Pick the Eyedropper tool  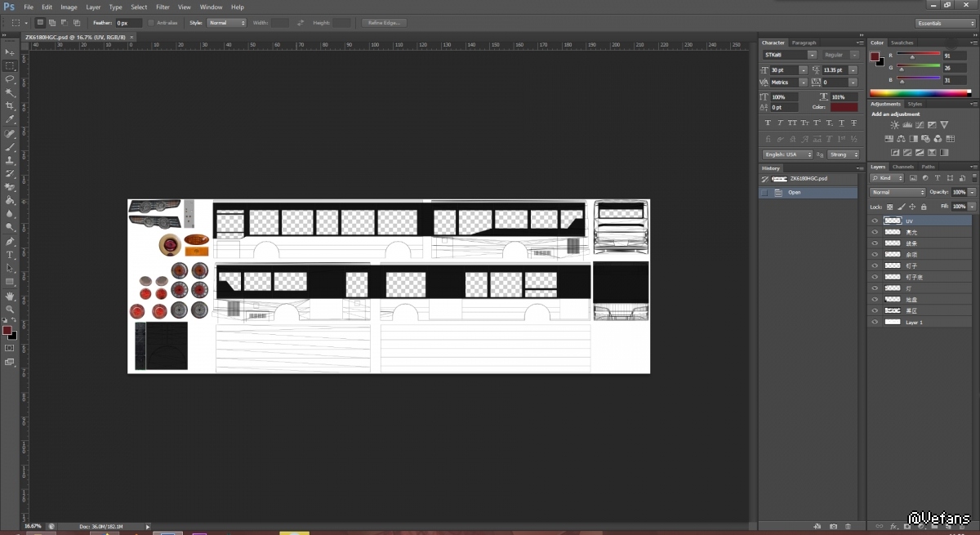10,119
